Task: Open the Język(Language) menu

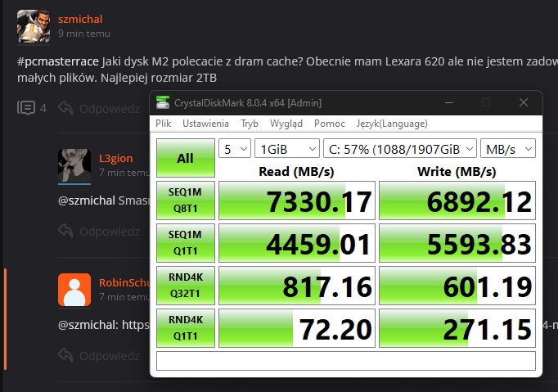Action: (392, 124)
